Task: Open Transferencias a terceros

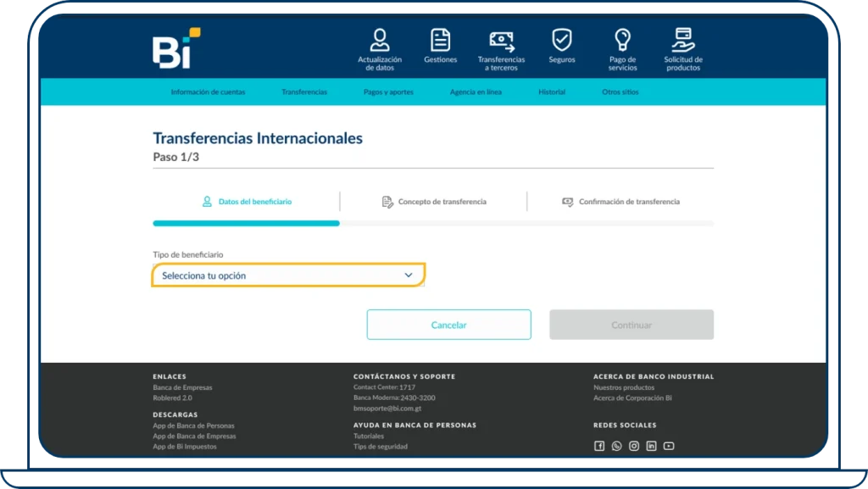Action: (501, 47)
